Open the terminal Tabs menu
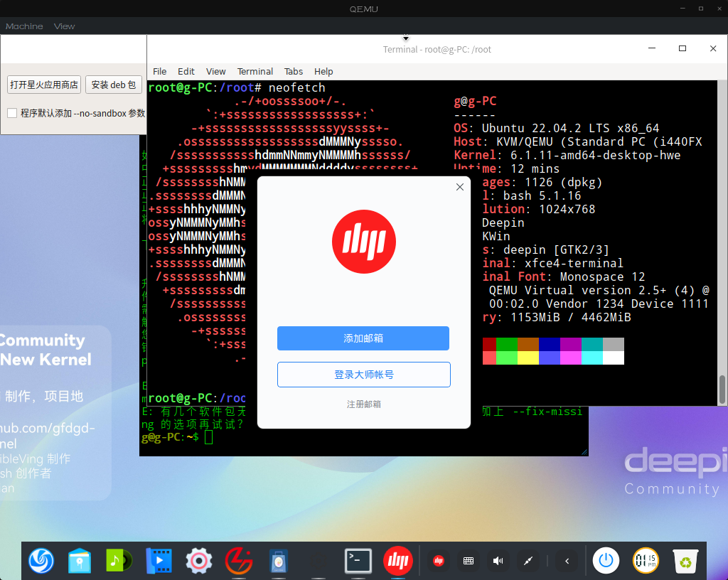Screen dimensions: 728x580 click(x=294, y=72)
